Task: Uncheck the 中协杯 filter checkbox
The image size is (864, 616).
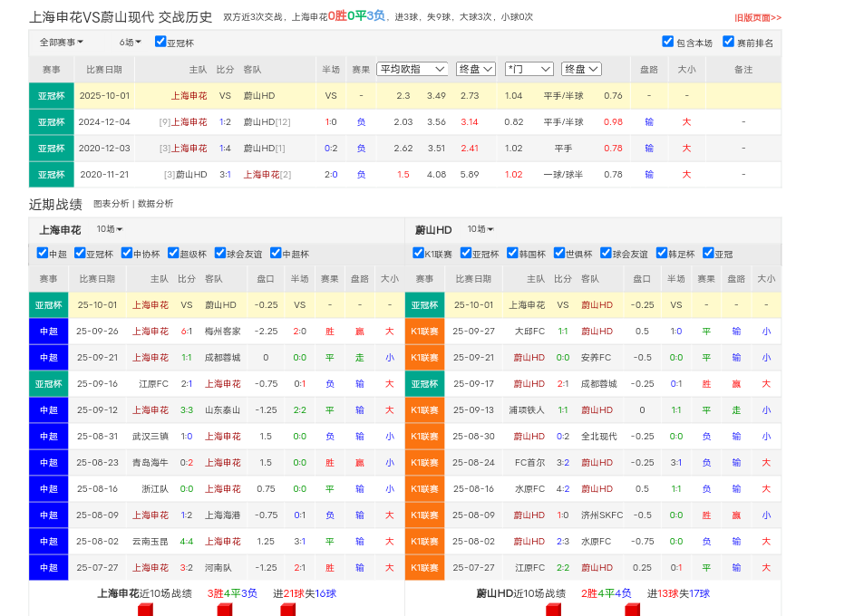Action: tap(127, 254)
